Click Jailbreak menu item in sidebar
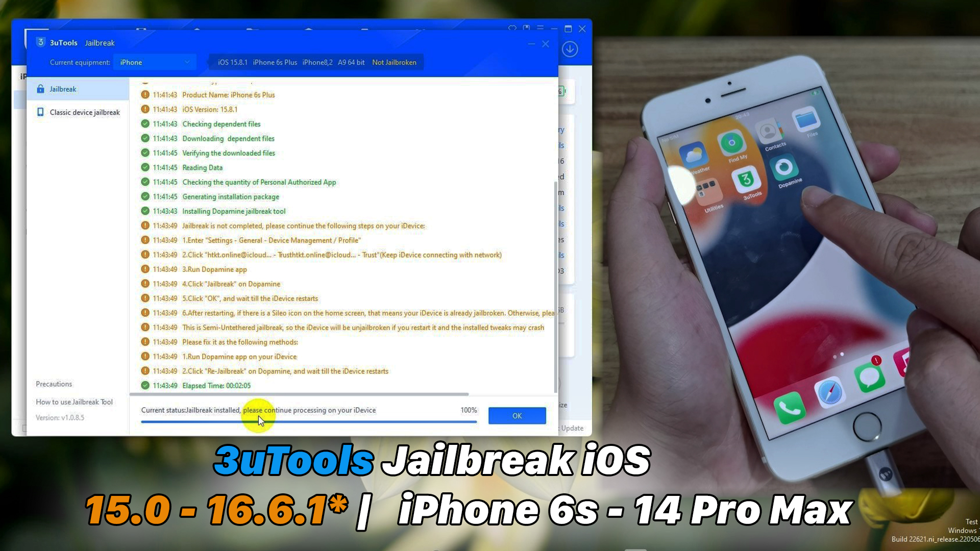 (63, 89)
